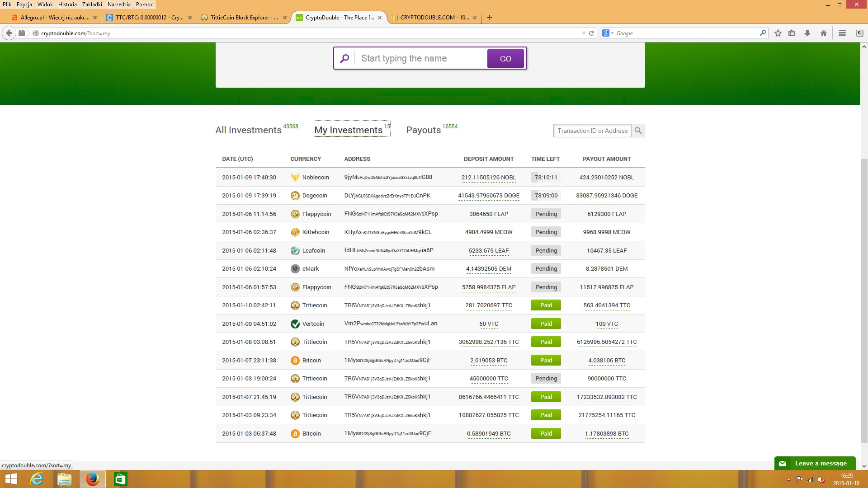Click the Vertcoin currency icon

coord(295,324)
